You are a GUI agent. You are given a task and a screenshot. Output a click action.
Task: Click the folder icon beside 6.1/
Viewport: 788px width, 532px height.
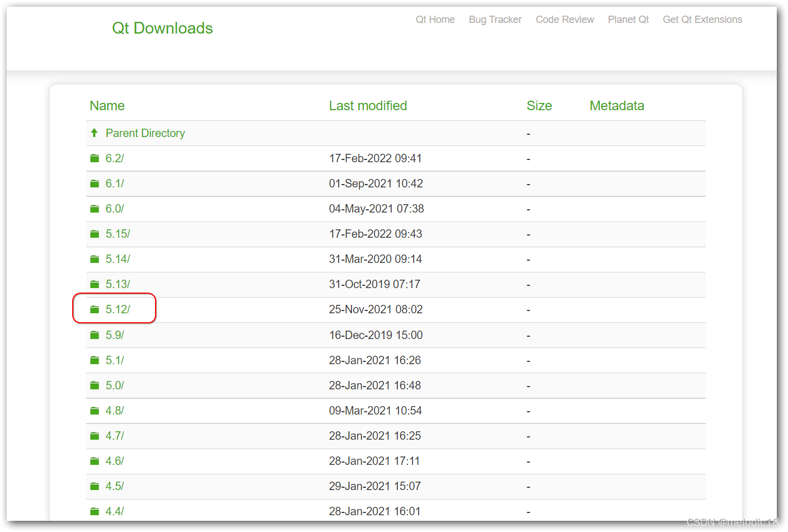[x=95, y=184]
